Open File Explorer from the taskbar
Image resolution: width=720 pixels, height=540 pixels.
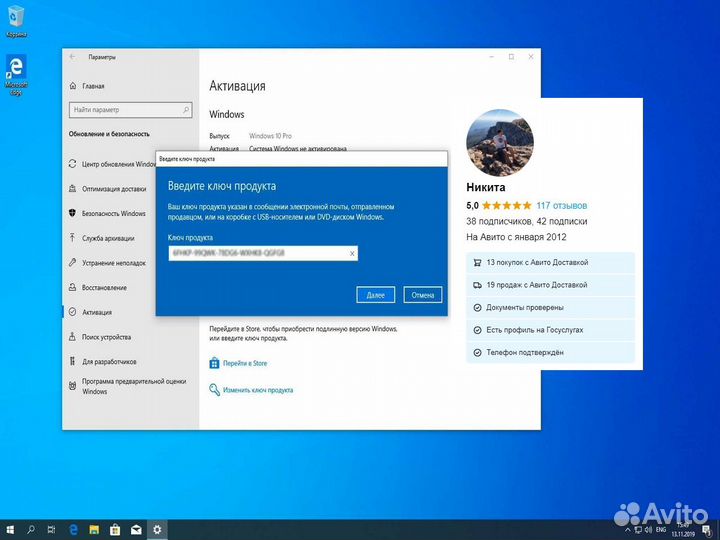point(94,530)
